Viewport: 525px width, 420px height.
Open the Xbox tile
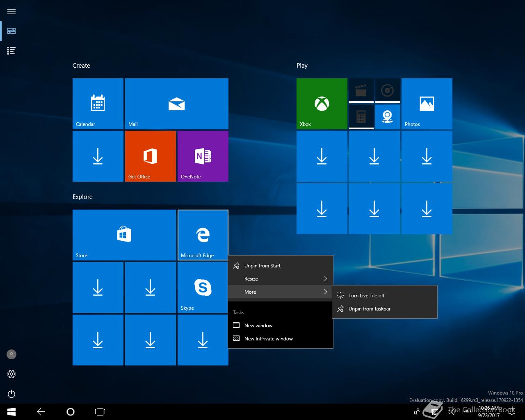tap(322, 104)
